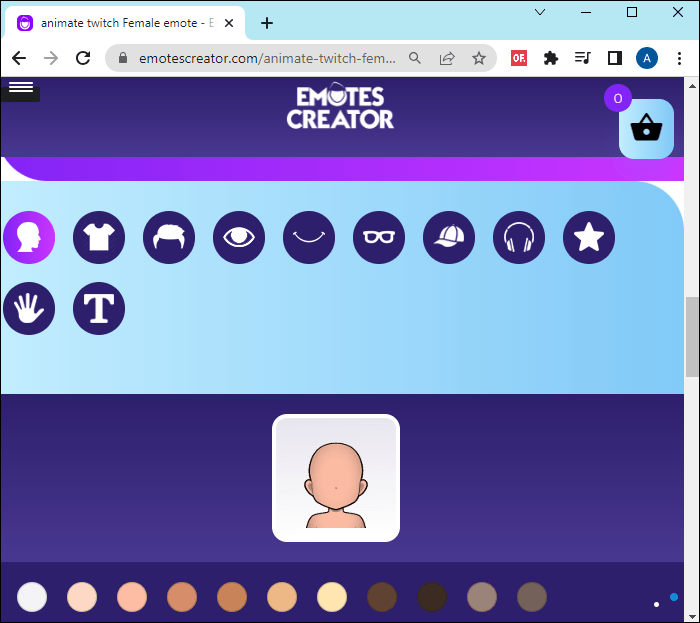Open the hamburger menu
The image size is (700, 623).
(21, 87)
